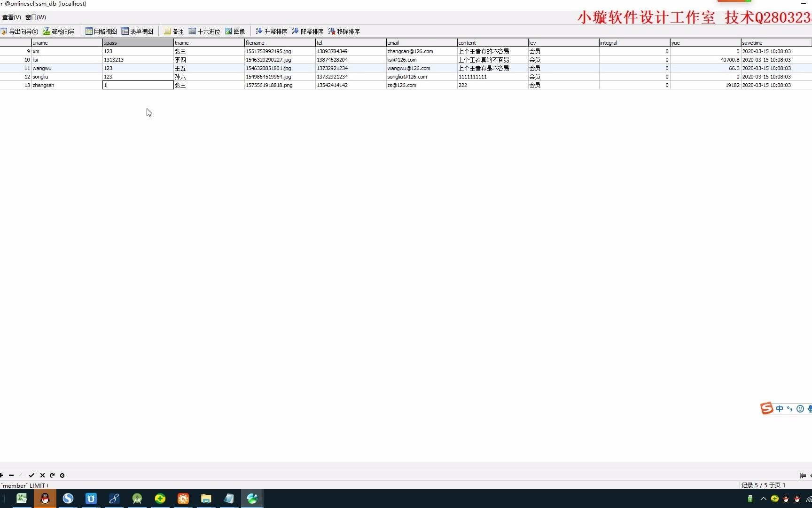Apply changes with the checkmark button

coord(31,476)
